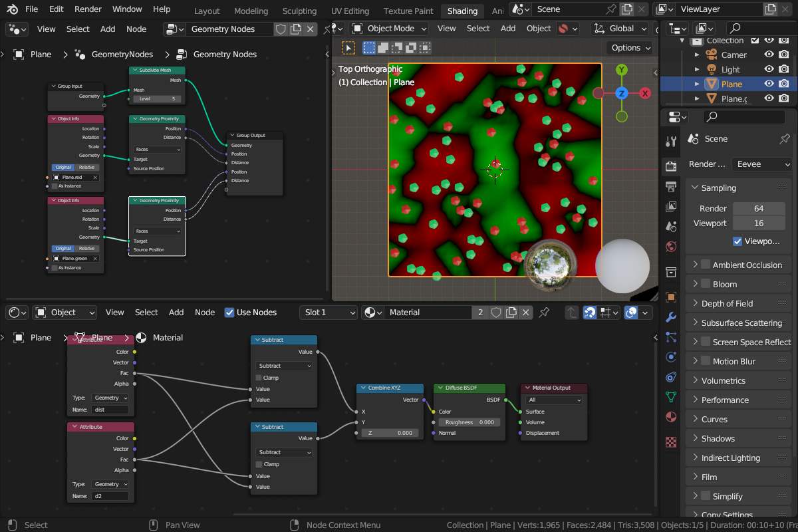798x532 pixels.
Task: Open the Render menu
Action: [88, 9]
